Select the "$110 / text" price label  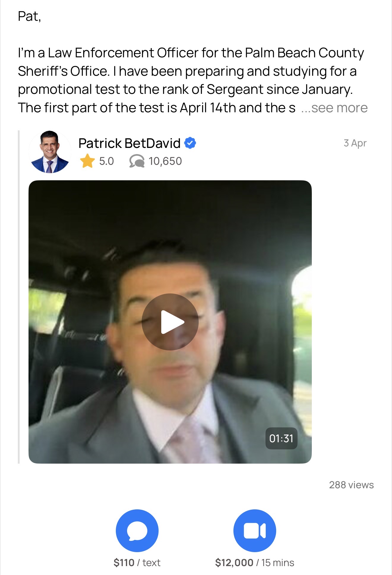point(137,563)
